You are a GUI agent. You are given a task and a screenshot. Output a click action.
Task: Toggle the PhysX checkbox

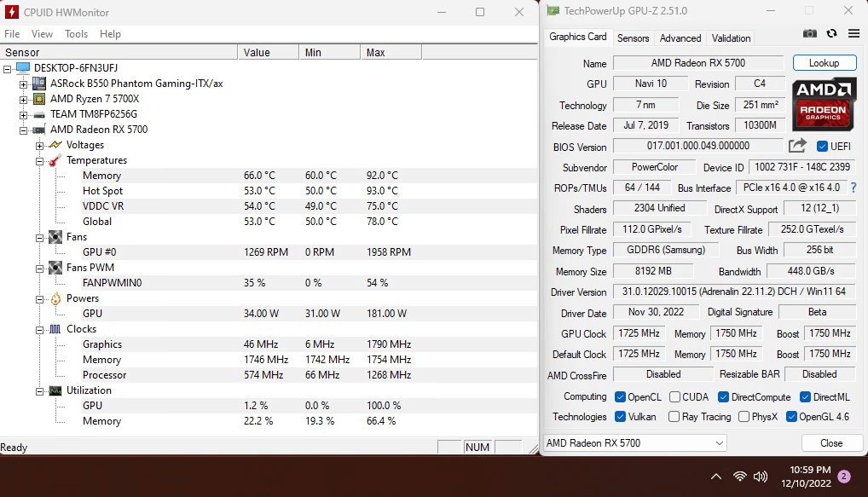point(744,417)
